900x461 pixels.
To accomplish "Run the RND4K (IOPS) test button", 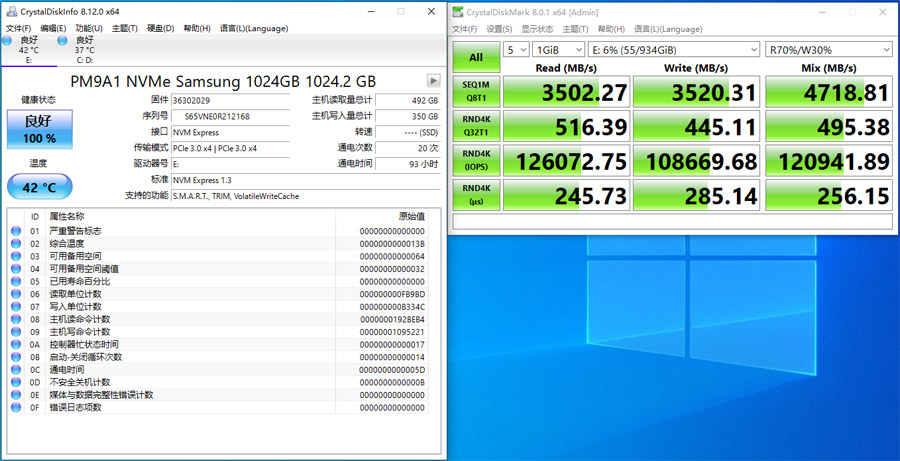I will (476, 161).
